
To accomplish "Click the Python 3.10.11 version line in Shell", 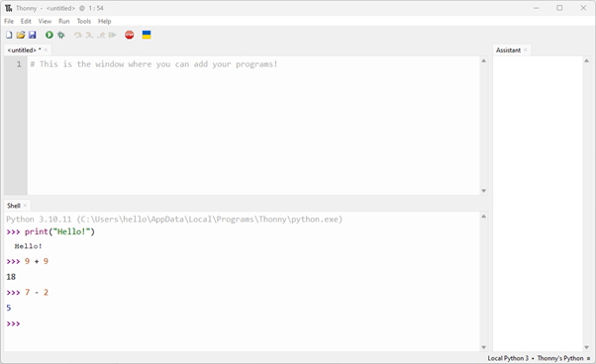I will pos(174,219).
